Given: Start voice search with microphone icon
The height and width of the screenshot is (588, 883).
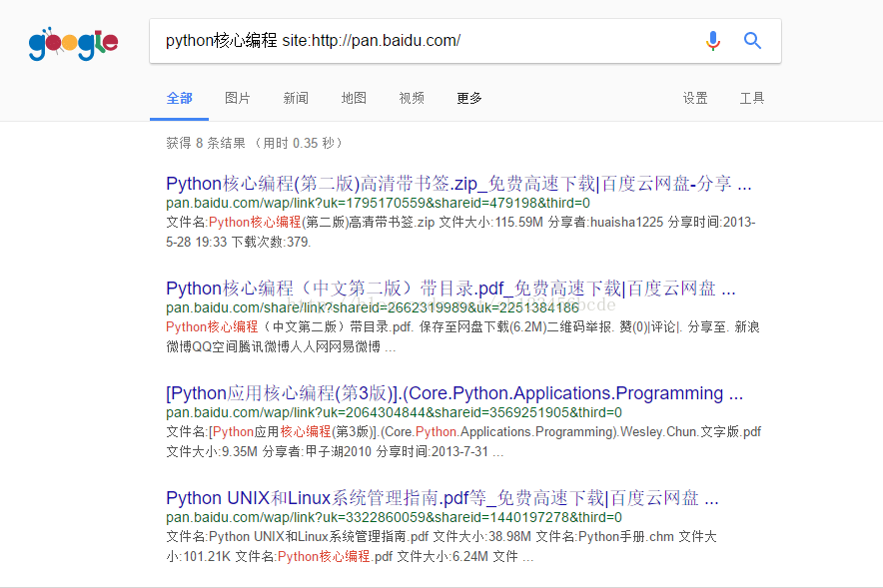Looking at the screenshot, I should [x=713, y=41].
